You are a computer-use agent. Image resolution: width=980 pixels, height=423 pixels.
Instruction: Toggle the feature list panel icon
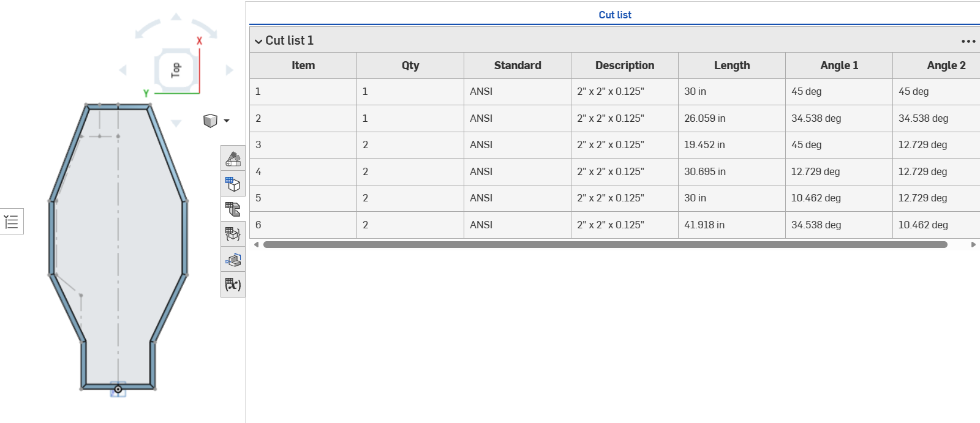coord(11,222)
